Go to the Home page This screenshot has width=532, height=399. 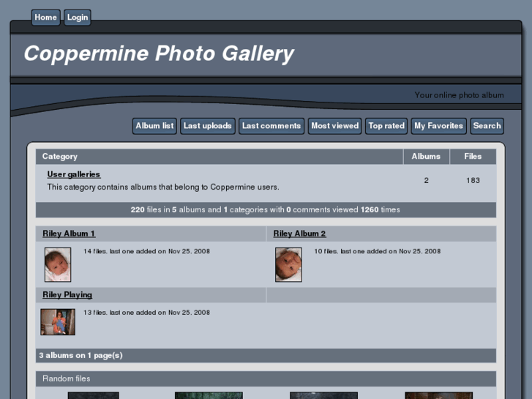coord(46,18)
